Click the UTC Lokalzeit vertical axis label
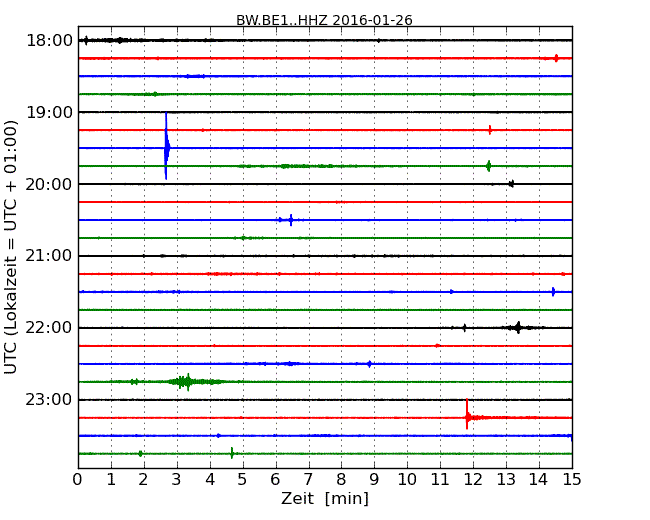 [11, 247]
